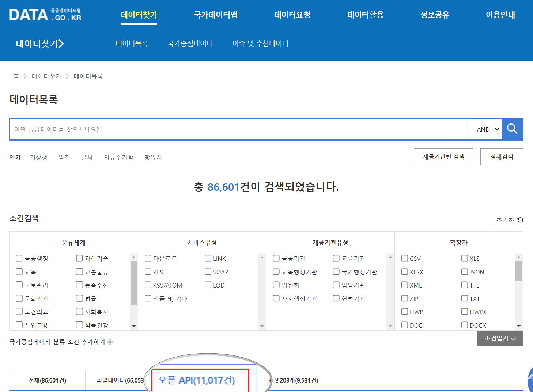Check the 과학기술 category checkbox

[x=79, y=258]
